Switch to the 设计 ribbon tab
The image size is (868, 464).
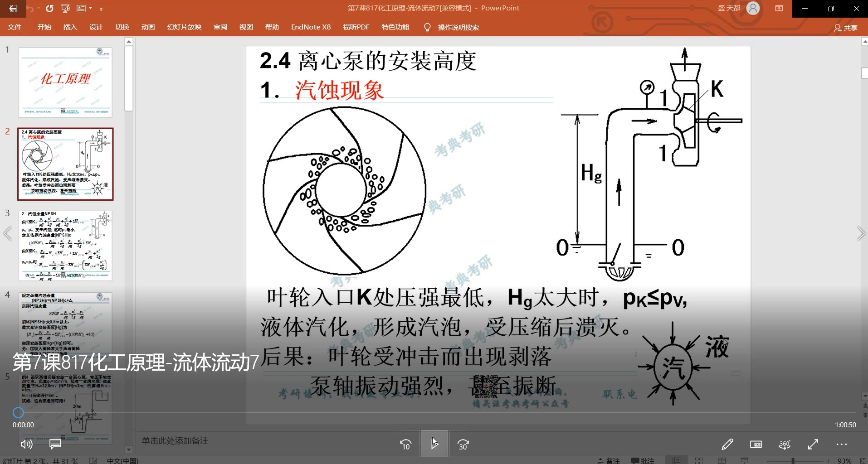pyautogui.click(x=96, y=27)
